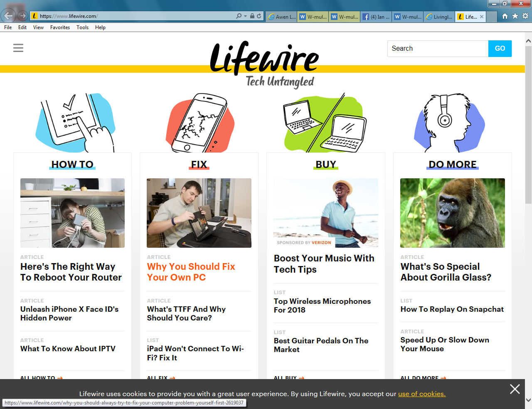This screenshot has width=532, height=409.
Task: Open "What's TTFF And Why Should You Care?"
Action: (x=186, y=313)
